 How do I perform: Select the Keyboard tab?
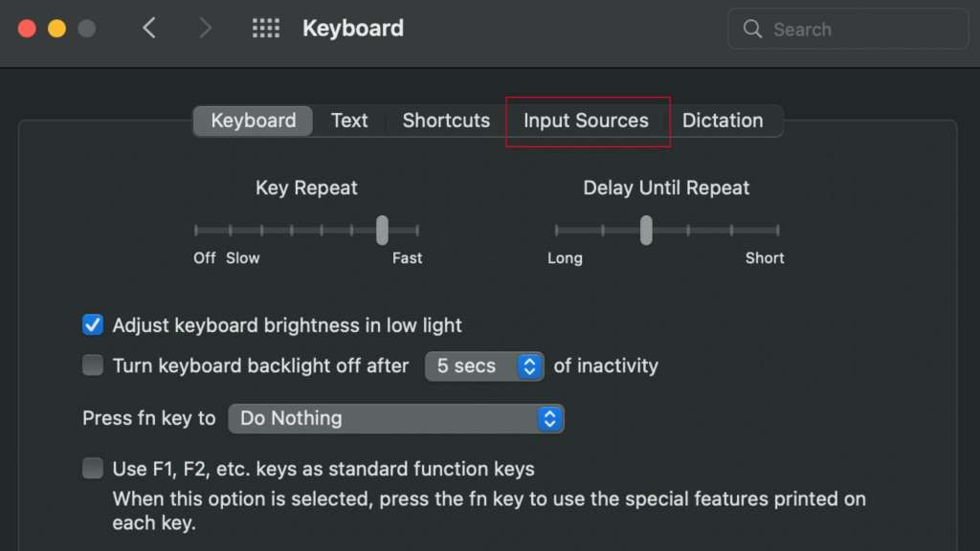[252, 121]
